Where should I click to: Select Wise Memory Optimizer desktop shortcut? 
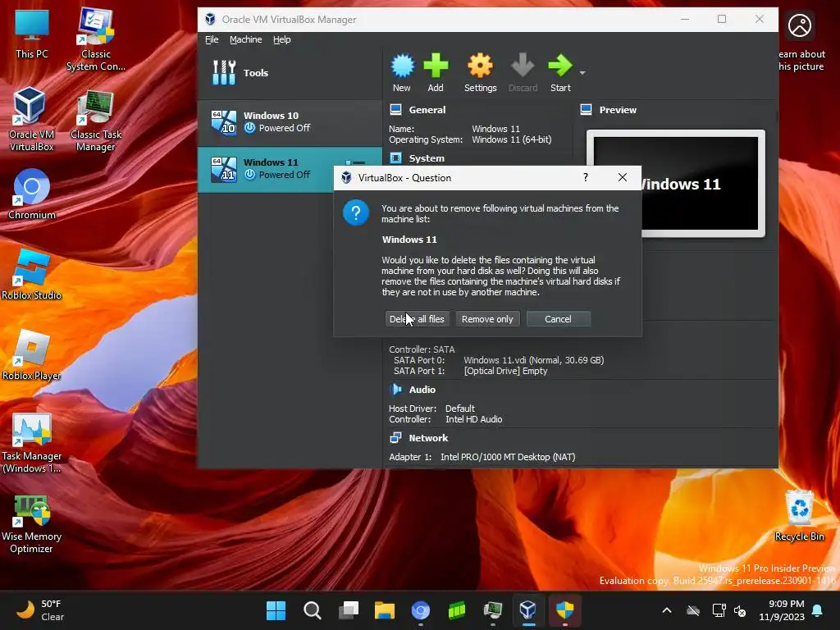pyautogui.click(x=32, y=523)
